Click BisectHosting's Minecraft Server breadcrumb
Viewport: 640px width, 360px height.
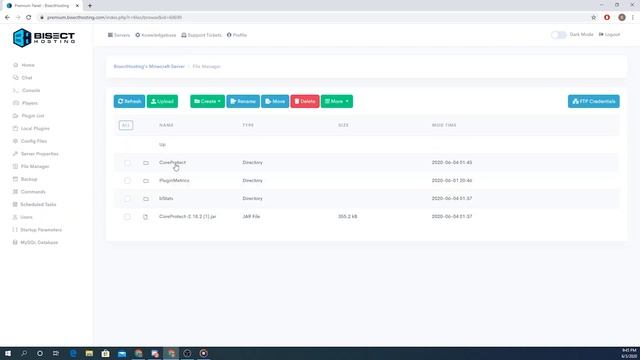149,66
